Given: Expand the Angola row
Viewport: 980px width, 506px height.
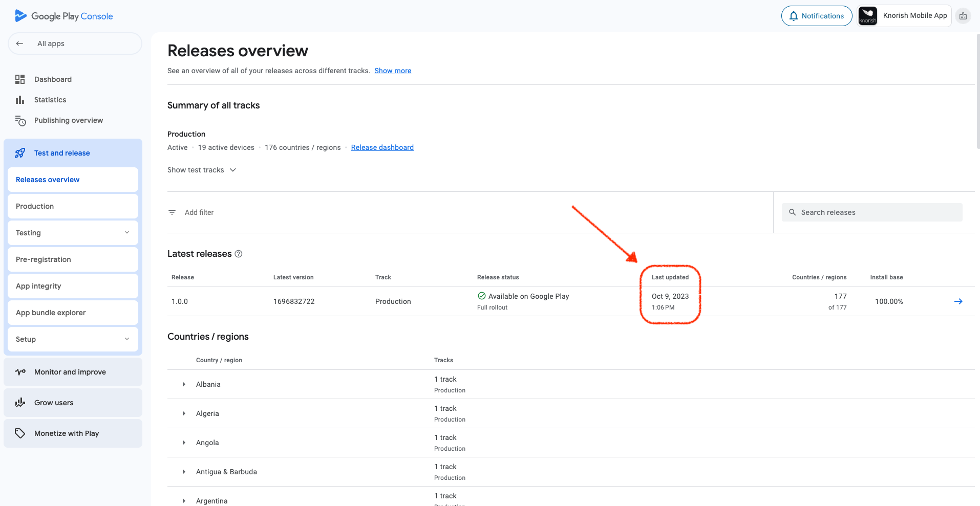Looking at the screenshot, I should pyautogui.click(x=184, y=443).
